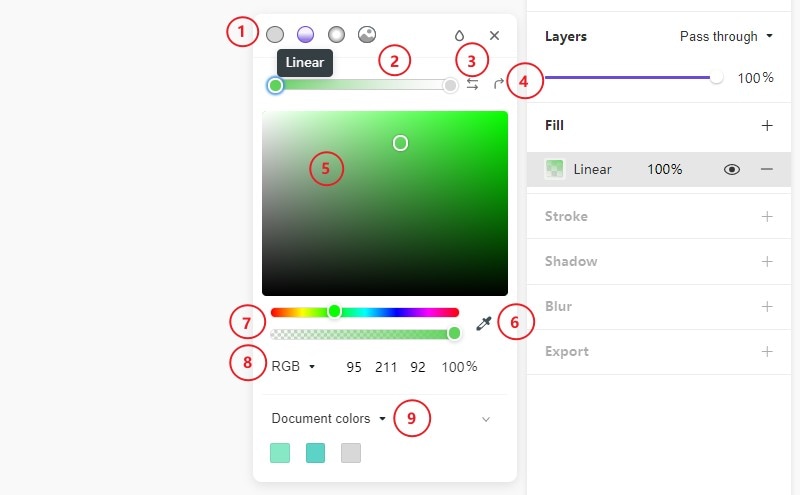Select the solid fill type icon

tap(275, 35)
